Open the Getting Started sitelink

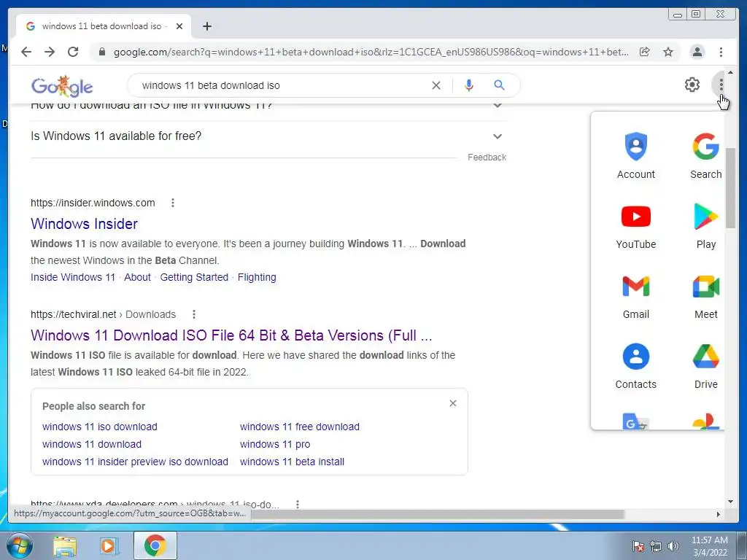pyautogui.click(x=194, y=277)
